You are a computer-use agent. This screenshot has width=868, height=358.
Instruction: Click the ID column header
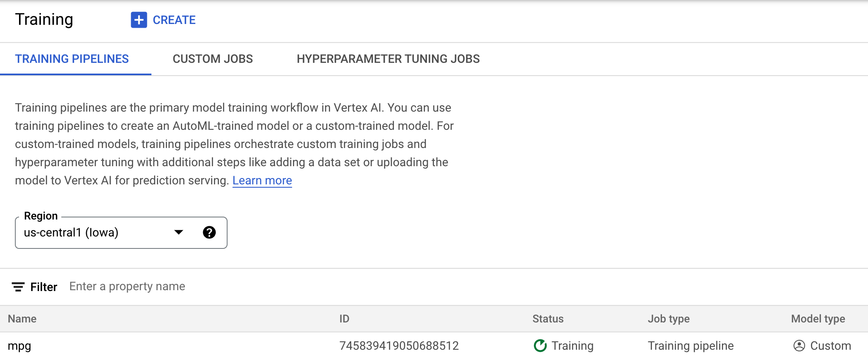[344, 319]
